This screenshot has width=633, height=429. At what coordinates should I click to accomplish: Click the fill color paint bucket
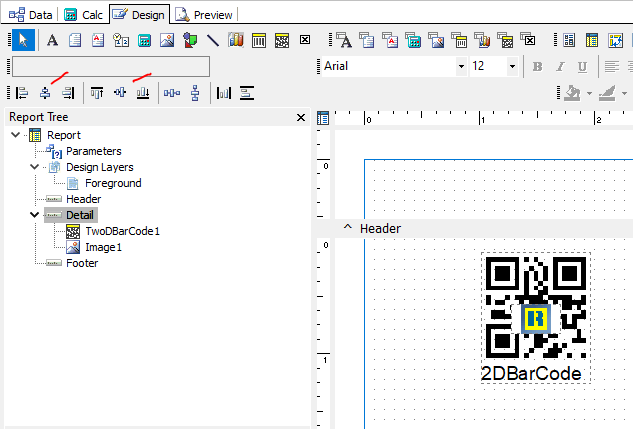click(x=572, y=93)
